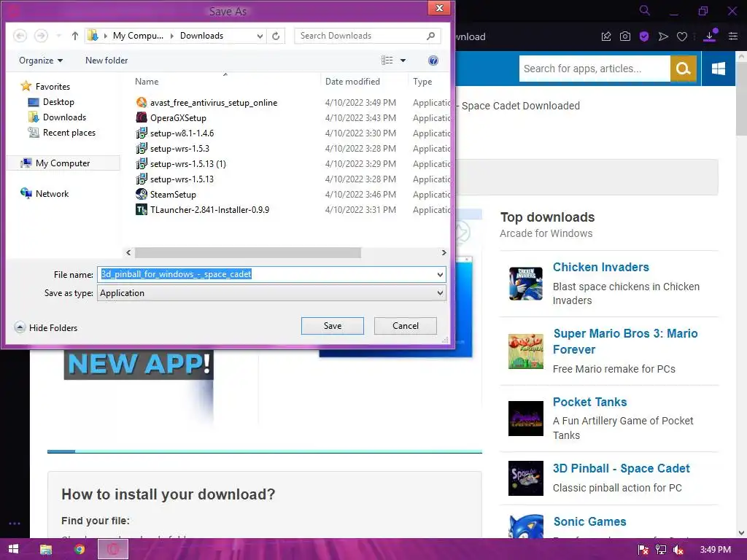
Task: Open Sonic Games link
Action: click(x=589, y=521)
